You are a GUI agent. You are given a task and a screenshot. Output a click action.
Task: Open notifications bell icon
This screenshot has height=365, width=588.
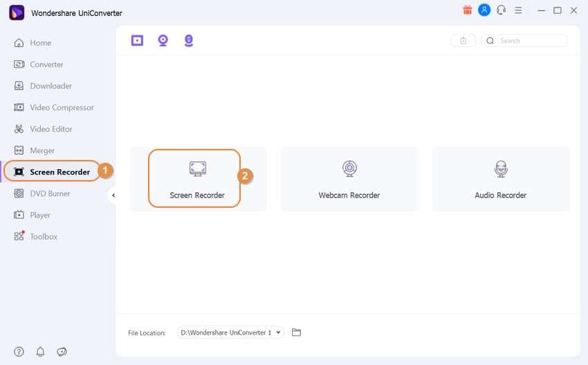click(41, 351)
